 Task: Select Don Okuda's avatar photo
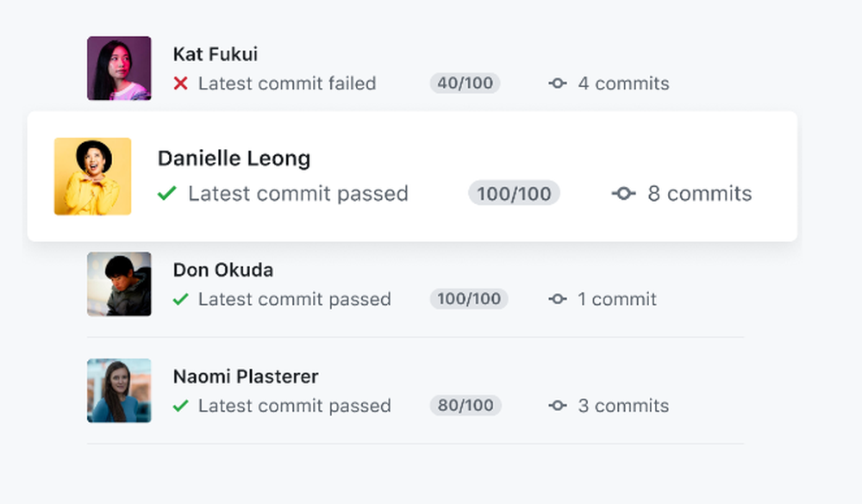coord(119,283)
